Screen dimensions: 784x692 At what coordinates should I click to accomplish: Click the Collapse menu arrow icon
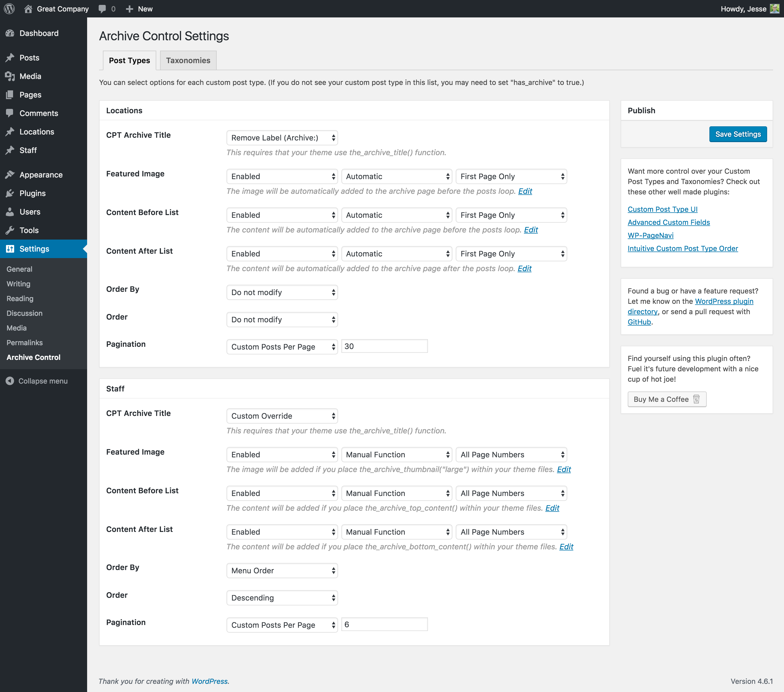(x=10, y=381)
